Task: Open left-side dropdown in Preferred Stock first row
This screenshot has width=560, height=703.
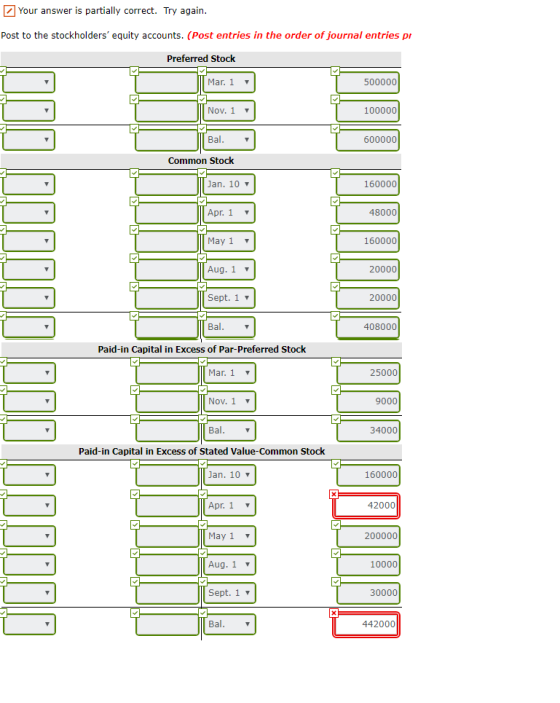Action: tap(29, 82)
